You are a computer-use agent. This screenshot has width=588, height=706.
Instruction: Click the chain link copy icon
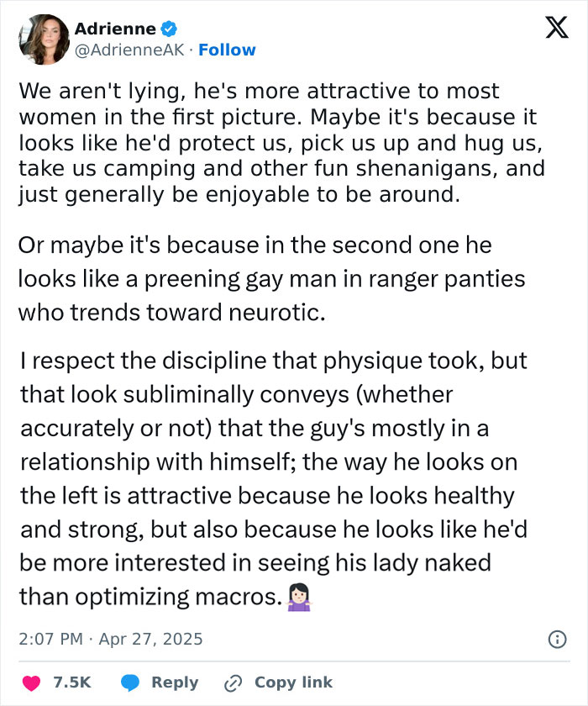[233, 682]
